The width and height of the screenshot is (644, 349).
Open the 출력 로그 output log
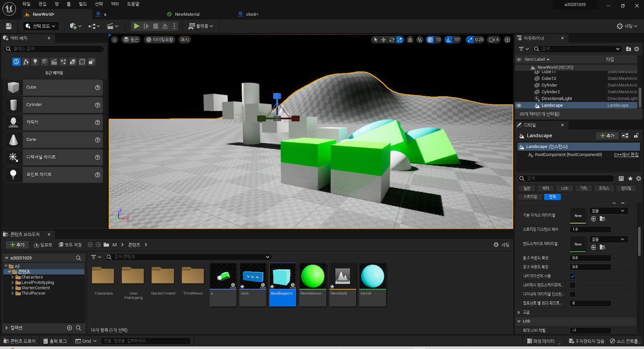(55, 341)
